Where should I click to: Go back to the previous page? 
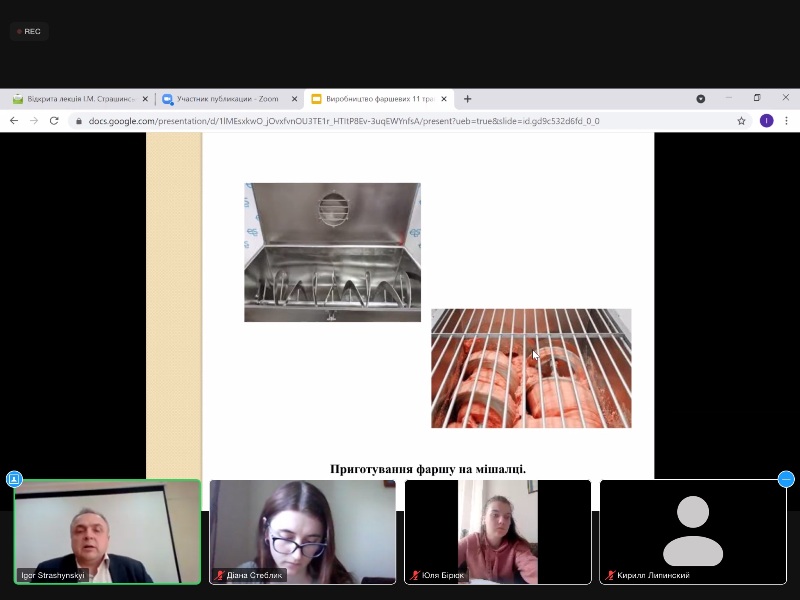pyautogui.click(x=14, y=121)
